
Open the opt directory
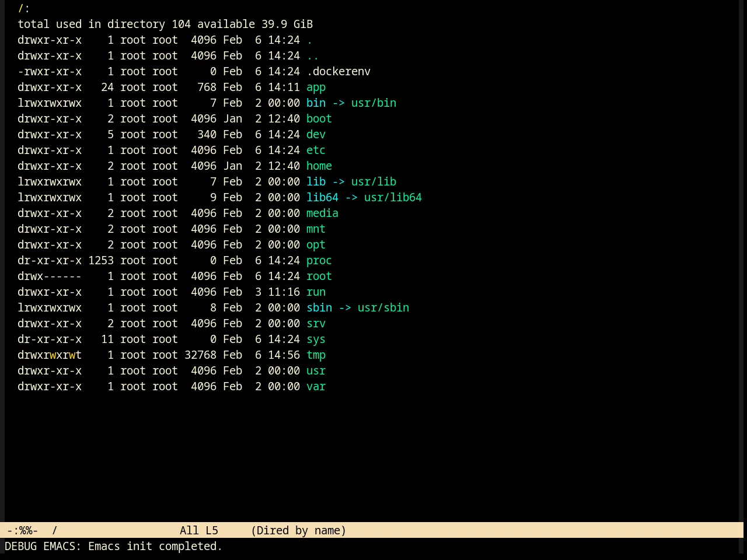pyautogui.click(x=316, y=245)
